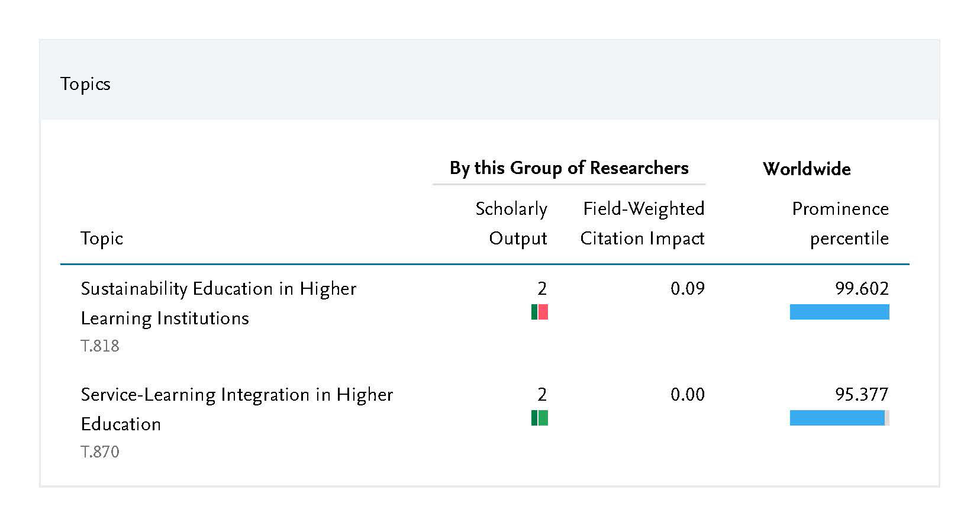980x522 pixels.
Task: Click the Topic column header
Action: (102, 238)
